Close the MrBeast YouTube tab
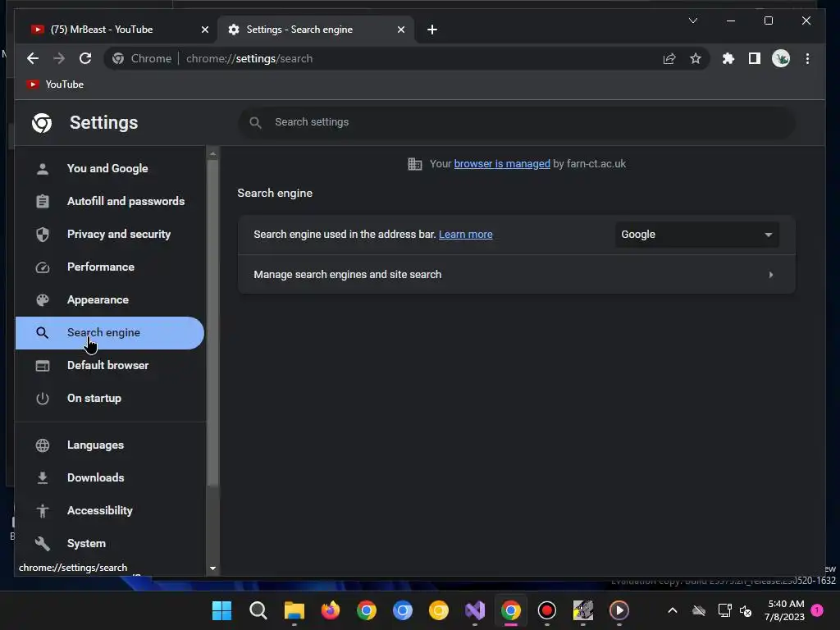This screenshot has height=630, width=840. (204, 30)
